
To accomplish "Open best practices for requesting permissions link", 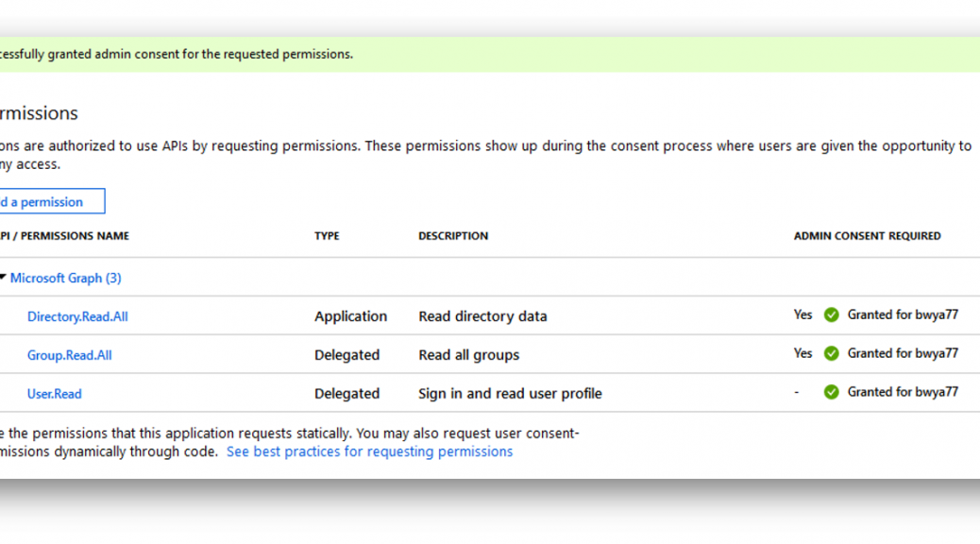I will [369, 451].
